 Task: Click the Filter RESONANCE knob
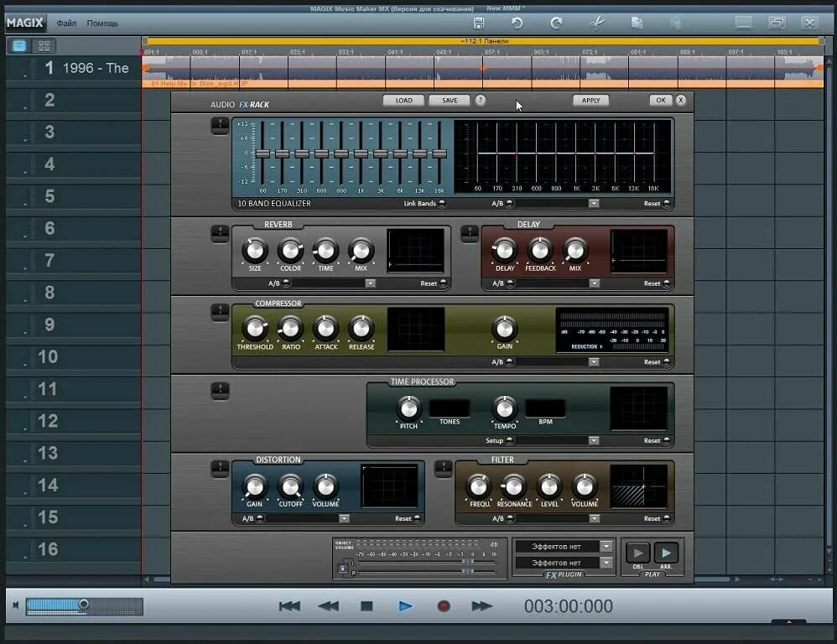(513, 486)
